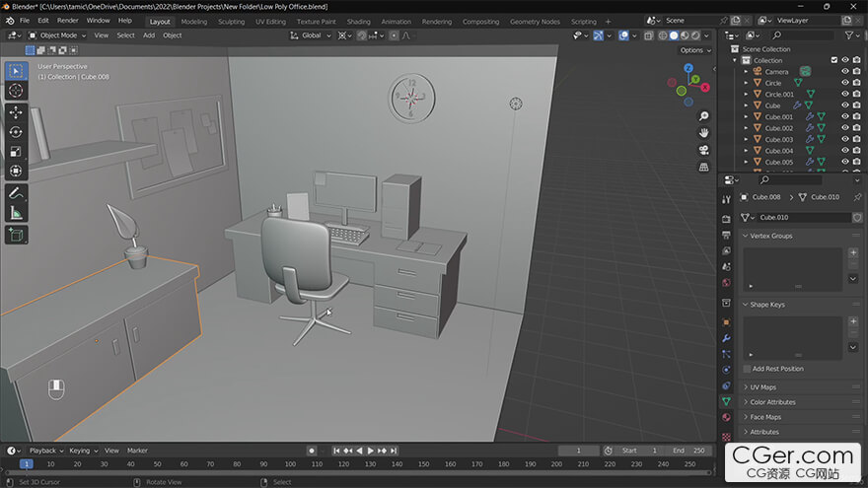Toggle Camera visibility in the outliner

844,71
